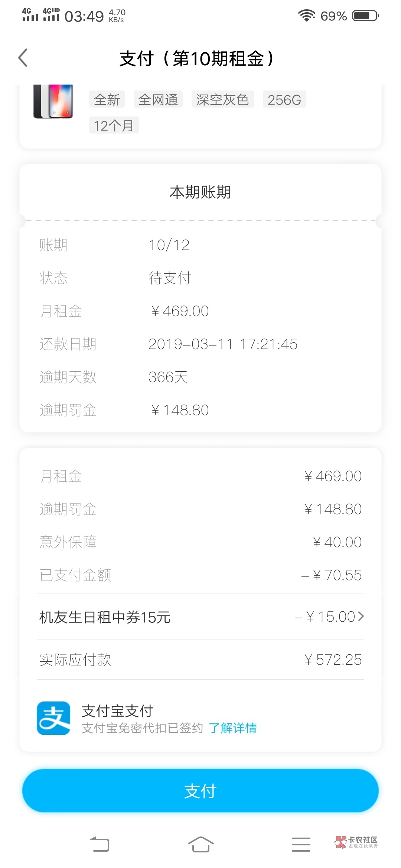Tap the 全网通 network tag
The width and height of the screenshot is (401, 868).
click(158, 100)
